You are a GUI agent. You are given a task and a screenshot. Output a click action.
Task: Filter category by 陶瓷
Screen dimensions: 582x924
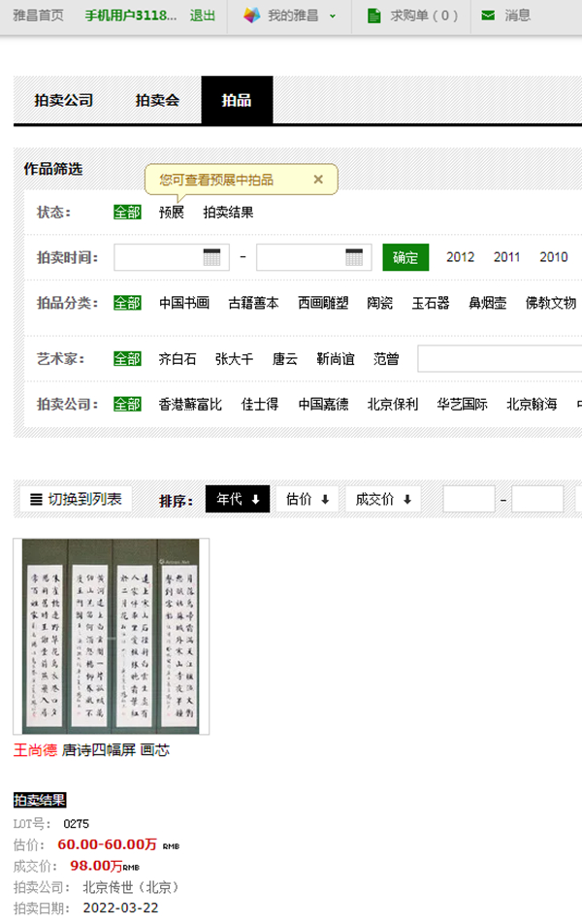(x=380, y=303)
